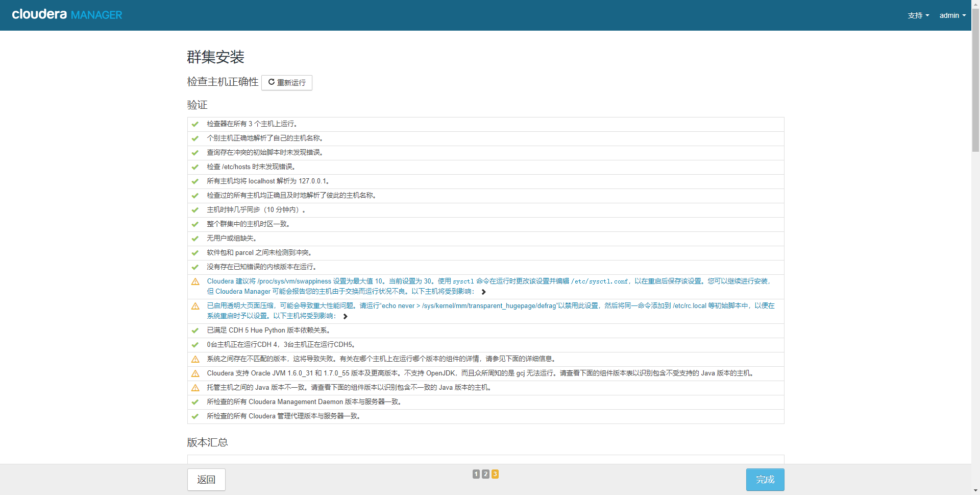Go to wizard step 1 indicator

(x=476, y=474)
